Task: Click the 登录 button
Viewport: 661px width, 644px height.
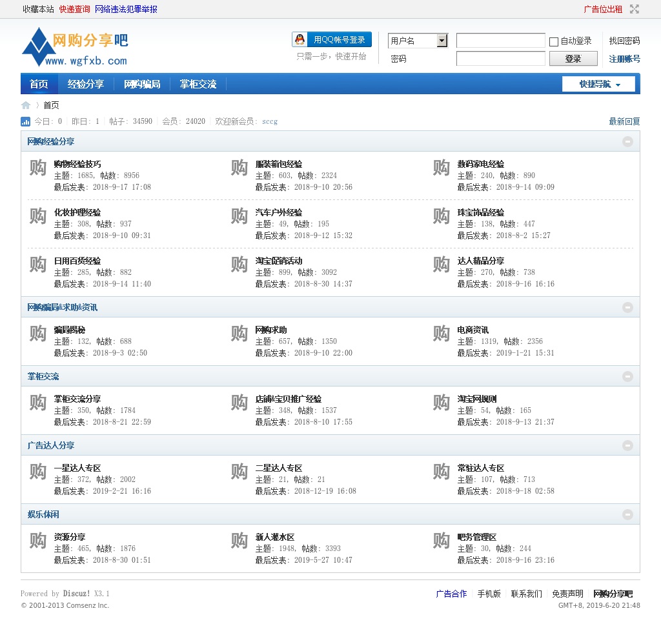Action: tap(573, 59)
